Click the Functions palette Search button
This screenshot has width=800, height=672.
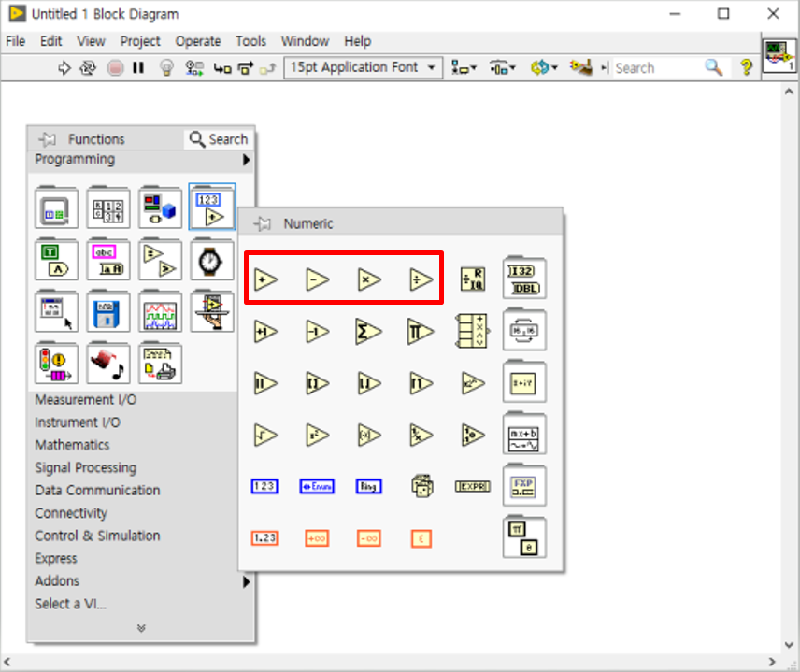click(219, 138)
